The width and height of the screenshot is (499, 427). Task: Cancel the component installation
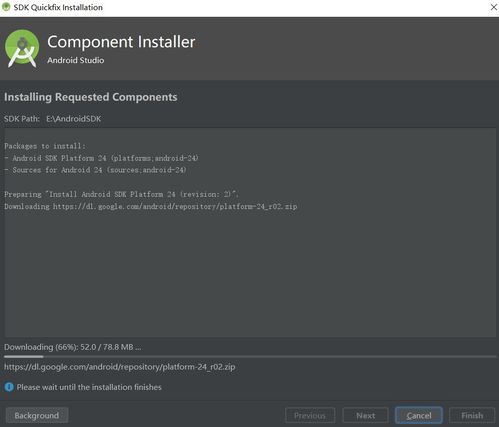[x=419, y=415]
